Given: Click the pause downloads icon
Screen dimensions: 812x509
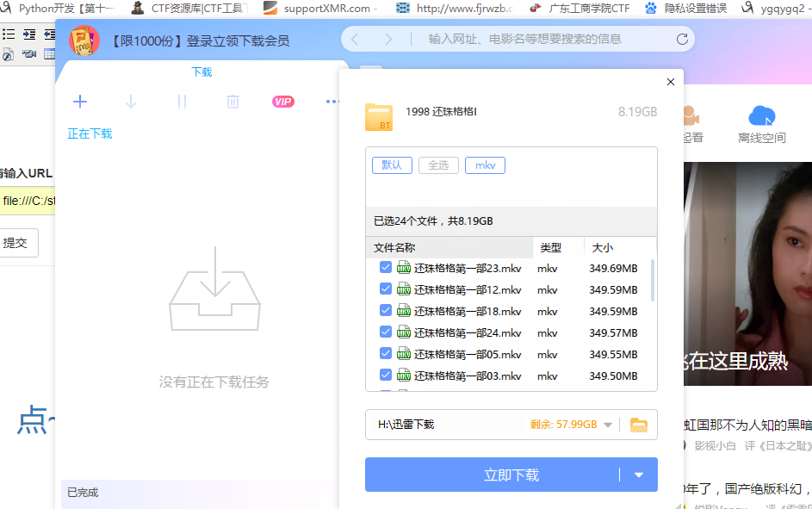Looking at the screenshot, I should tap(182, 102).
